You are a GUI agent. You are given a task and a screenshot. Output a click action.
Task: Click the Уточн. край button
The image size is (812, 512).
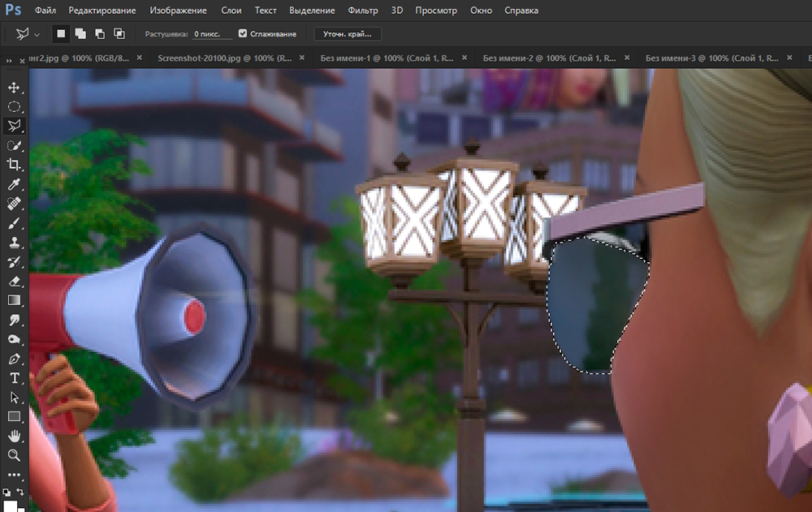coord(348,34)
